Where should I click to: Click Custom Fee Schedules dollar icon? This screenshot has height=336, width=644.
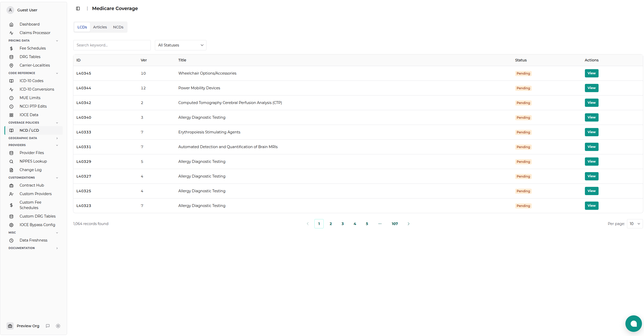[11, 205]
